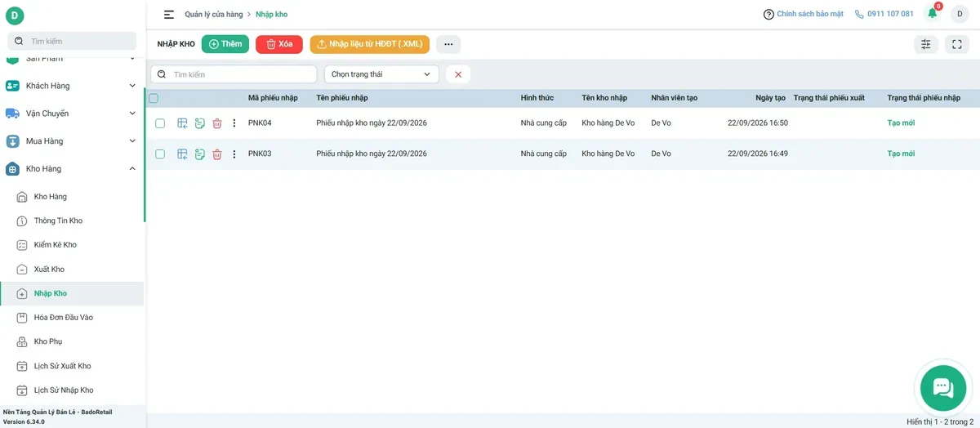Open the three-dot menu for PNK03
Image resolution: width=980 pixels, height=428 pixels.
coord(234,154)
